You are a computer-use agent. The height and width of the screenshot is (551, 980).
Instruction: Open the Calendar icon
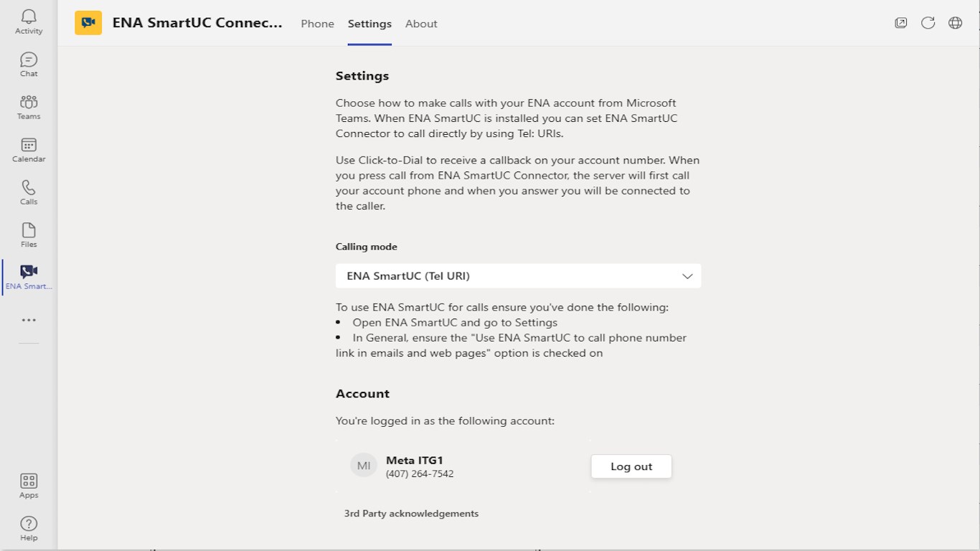[29, 150]
